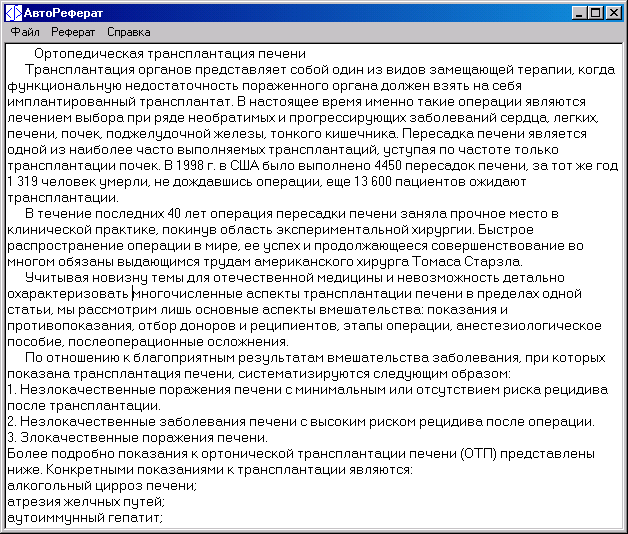
Task: Click the text '1 319 человек умерли'
Action: [x=78, y=182]
